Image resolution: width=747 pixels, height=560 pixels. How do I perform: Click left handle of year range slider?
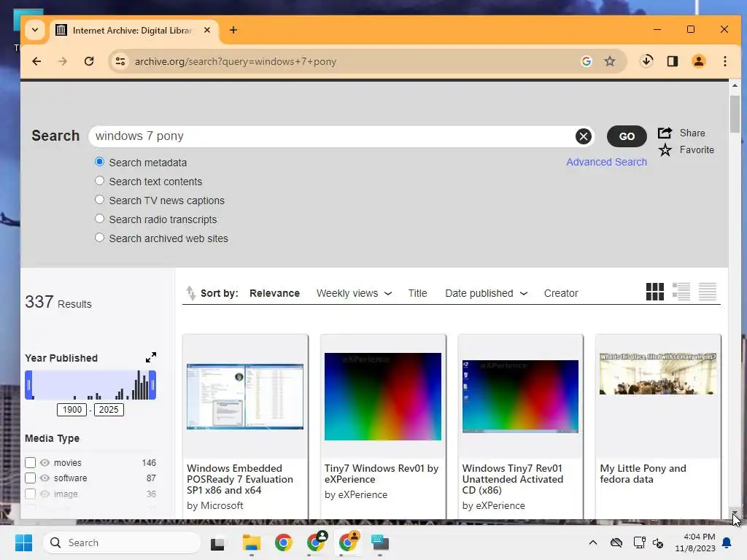coord(28,385)
